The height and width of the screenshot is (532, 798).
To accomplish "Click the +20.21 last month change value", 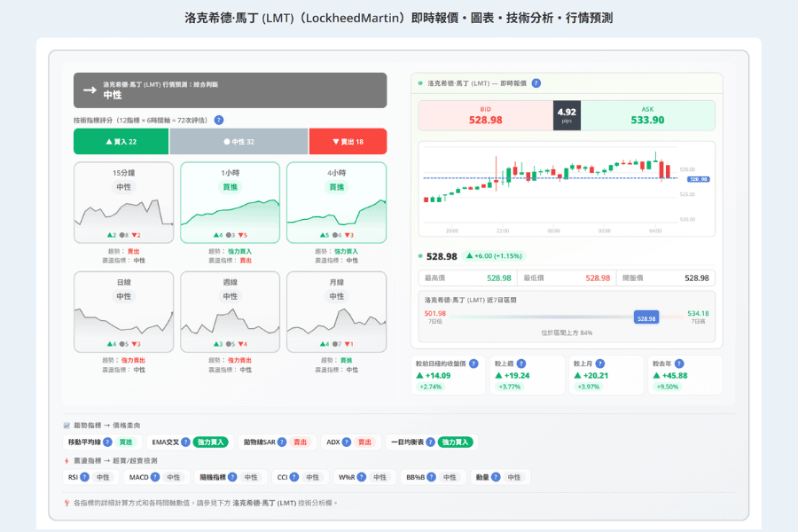I will coord(591,376).
